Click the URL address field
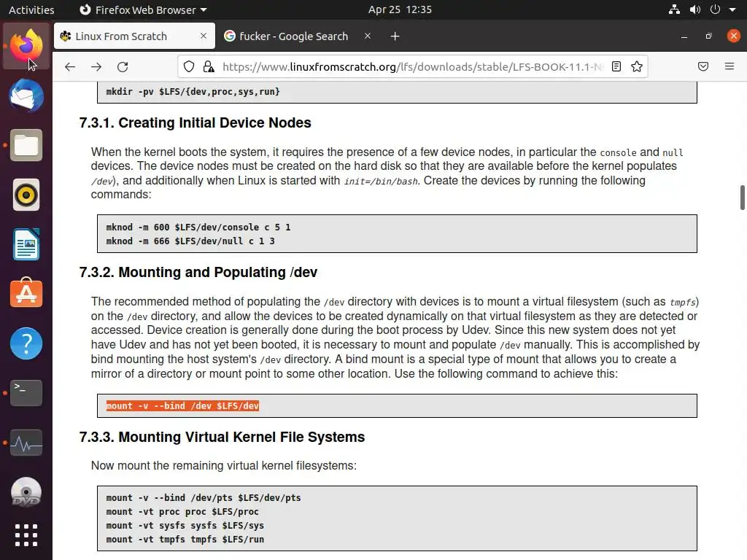747x560 pixels. (x=409, y=66)
